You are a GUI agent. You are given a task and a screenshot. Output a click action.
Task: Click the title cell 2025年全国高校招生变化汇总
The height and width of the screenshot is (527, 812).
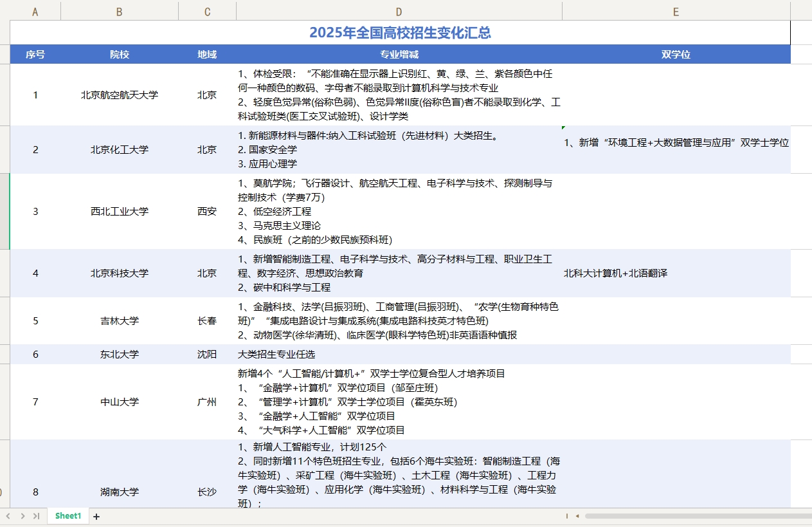399,32
